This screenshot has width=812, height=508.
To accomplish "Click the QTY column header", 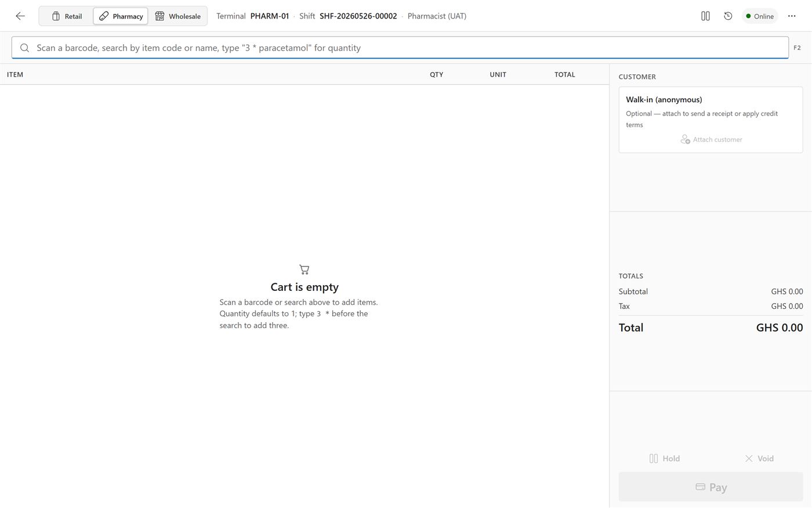I will tap(436, 74).
